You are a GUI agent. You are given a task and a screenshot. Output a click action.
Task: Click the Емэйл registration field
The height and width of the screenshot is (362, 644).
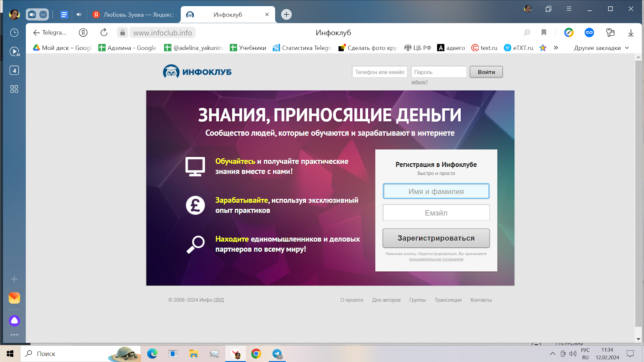pos(436,212)
